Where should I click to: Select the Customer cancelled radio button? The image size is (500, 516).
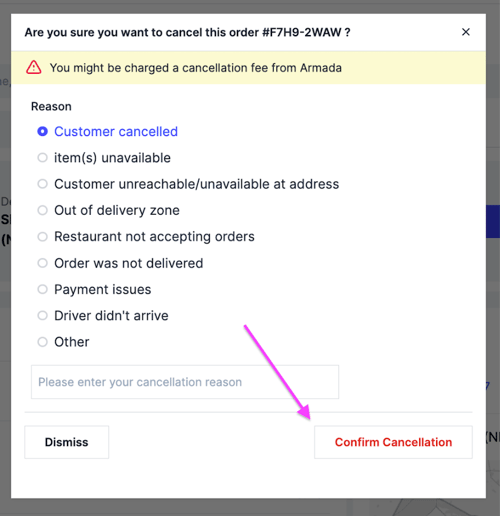pos(42,131)
